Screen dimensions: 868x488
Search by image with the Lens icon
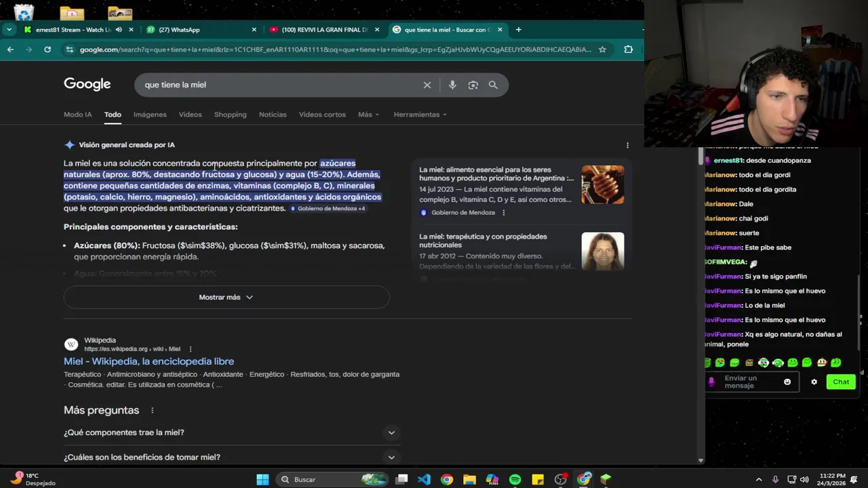point(473,85)
